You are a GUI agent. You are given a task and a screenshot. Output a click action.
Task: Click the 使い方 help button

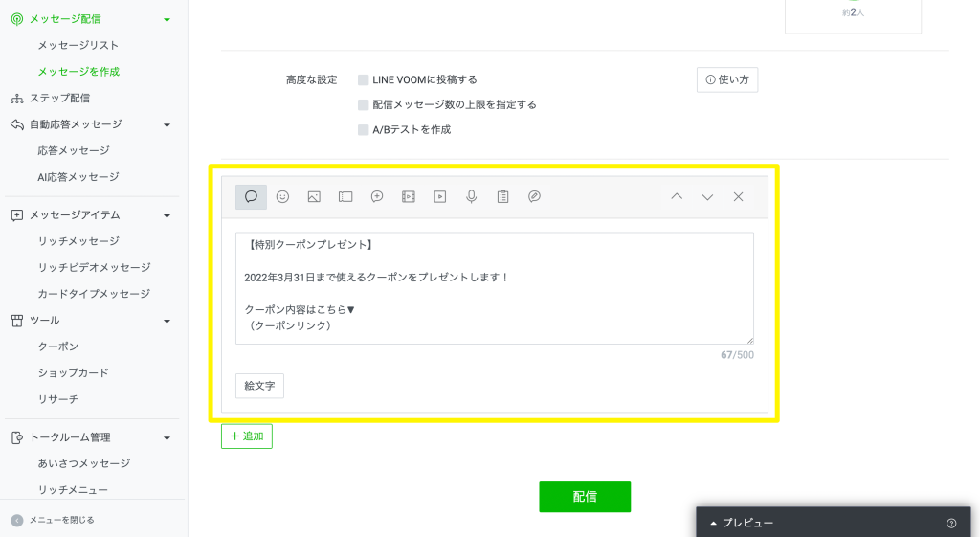click(727, 80)
